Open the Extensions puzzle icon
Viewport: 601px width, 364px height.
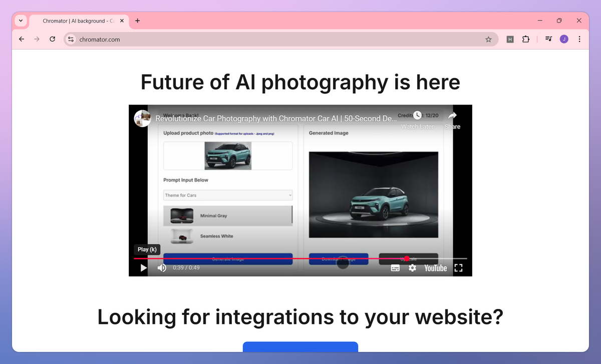point(525,39)
